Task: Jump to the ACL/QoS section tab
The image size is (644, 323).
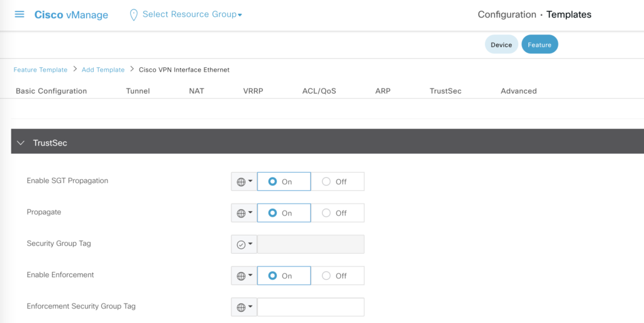Action: click(319, 91)
